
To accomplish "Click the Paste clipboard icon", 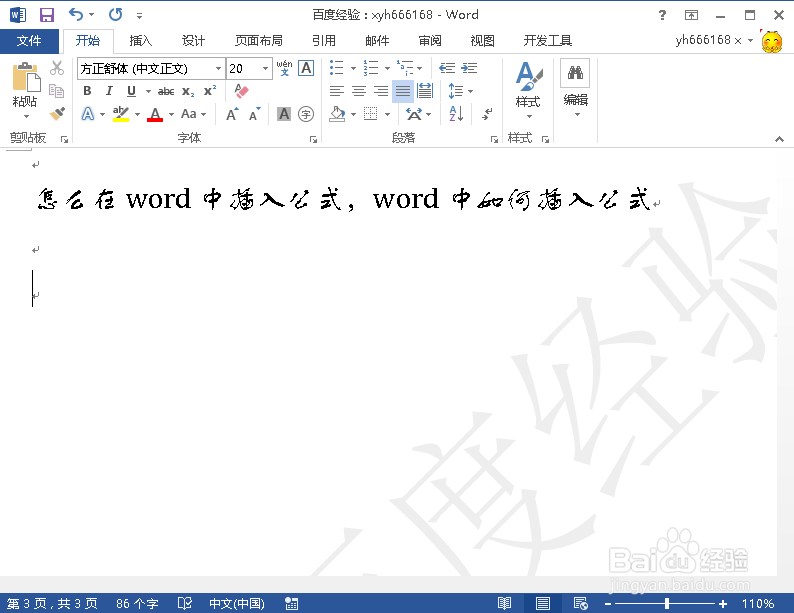I will (25, 77).
